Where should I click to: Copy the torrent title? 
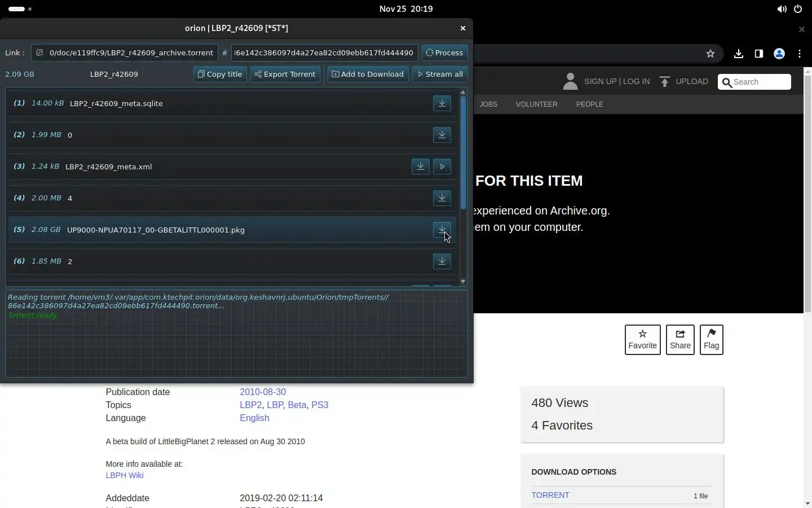(x=220, y=74)
